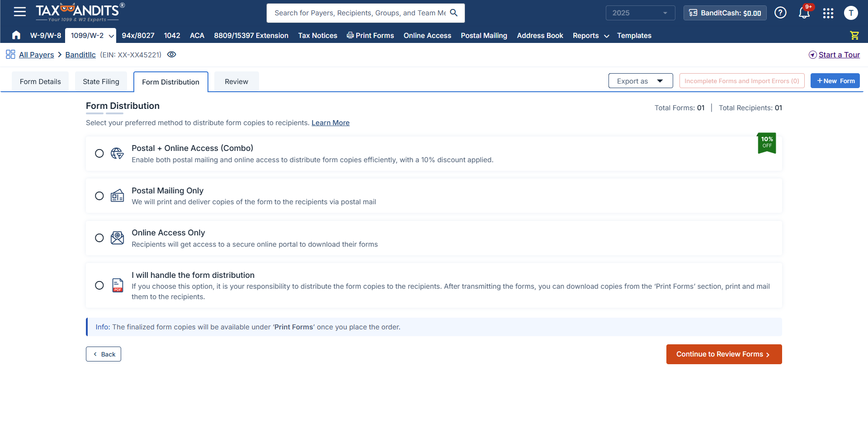Open the shopping cart
Viewport: 868px width, 427px height.
pyautogui.click(x=854, y=35)
